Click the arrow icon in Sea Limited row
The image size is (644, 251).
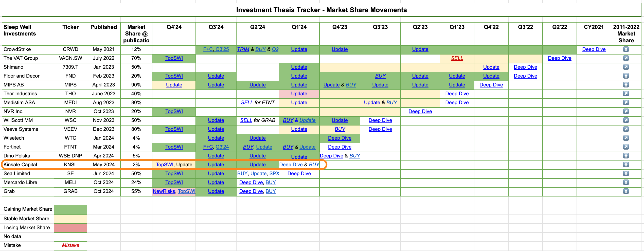[626, 173]
